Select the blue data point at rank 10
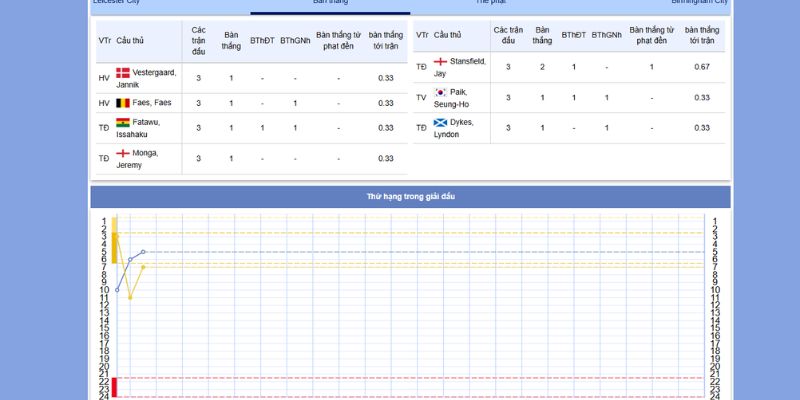This screenshot has height=400, width=800. tap(117, 290)
